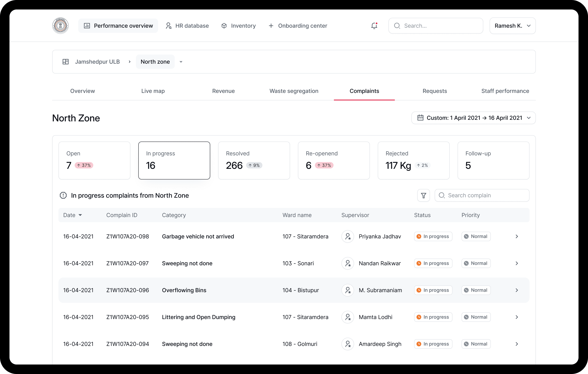588x374 pixels.
Task: Click Priyanka Jadhav's supervisor avatar icon
Action: (x=348, y=236)
